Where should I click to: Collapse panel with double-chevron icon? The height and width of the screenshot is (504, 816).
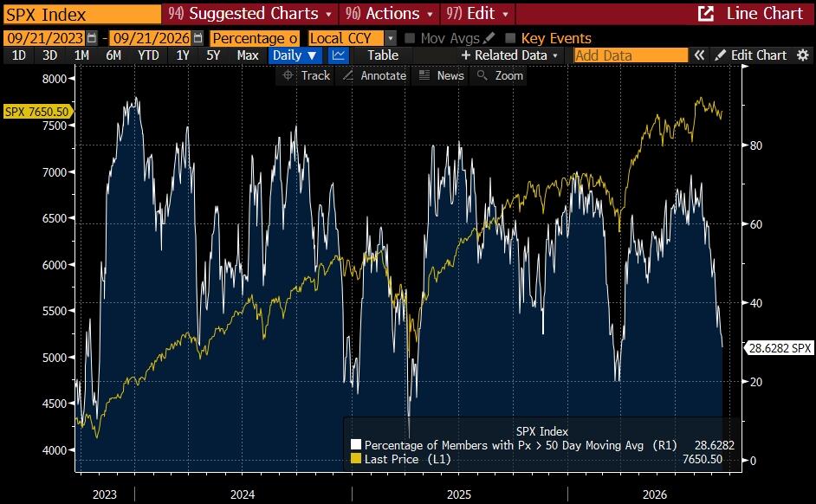699,55
